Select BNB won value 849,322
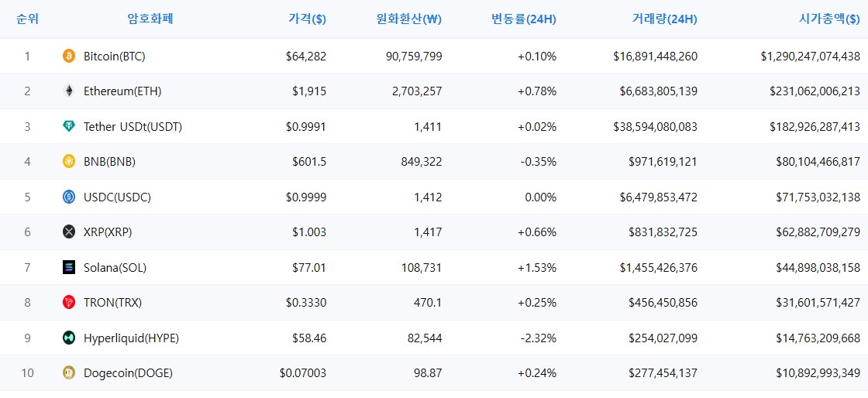Viewport: 868px width, 398px height. click(422, 162)
